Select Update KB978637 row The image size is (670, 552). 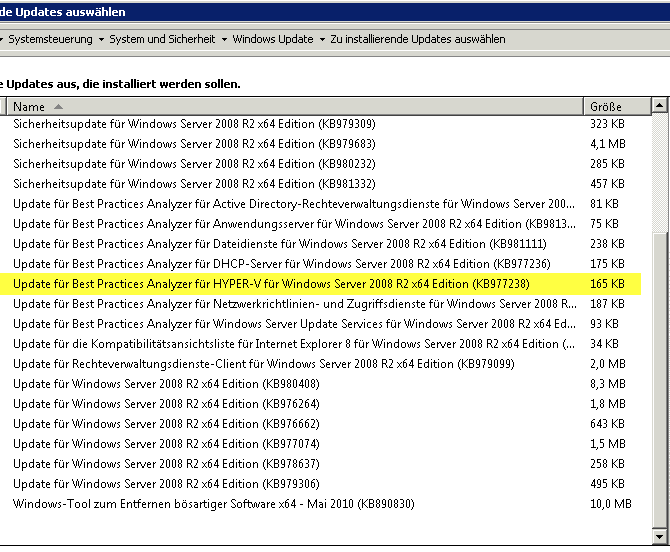[320, 464]
